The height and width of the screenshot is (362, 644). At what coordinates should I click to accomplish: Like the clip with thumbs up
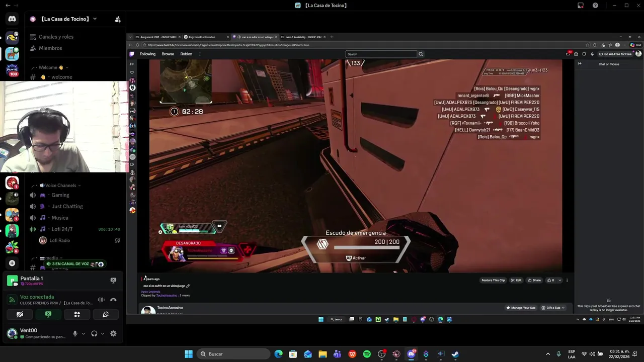(x=551, y=281)
